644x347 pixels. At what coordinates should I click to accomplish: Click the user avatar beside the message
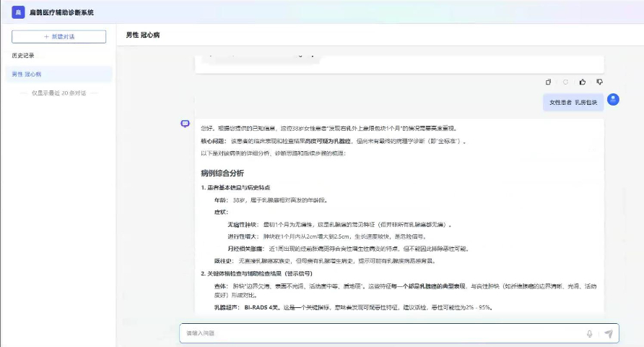click(613, 100)
